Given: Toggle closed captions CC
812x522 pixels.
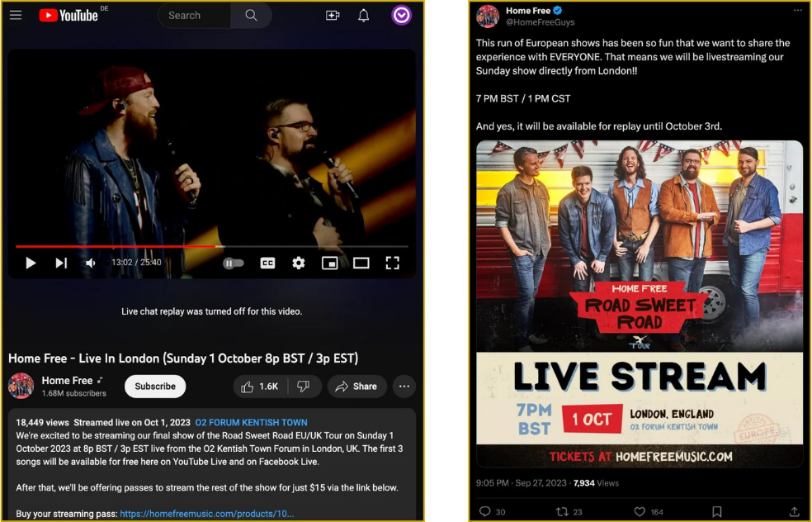Looking at the screenshot, I should tap(267, 263).
